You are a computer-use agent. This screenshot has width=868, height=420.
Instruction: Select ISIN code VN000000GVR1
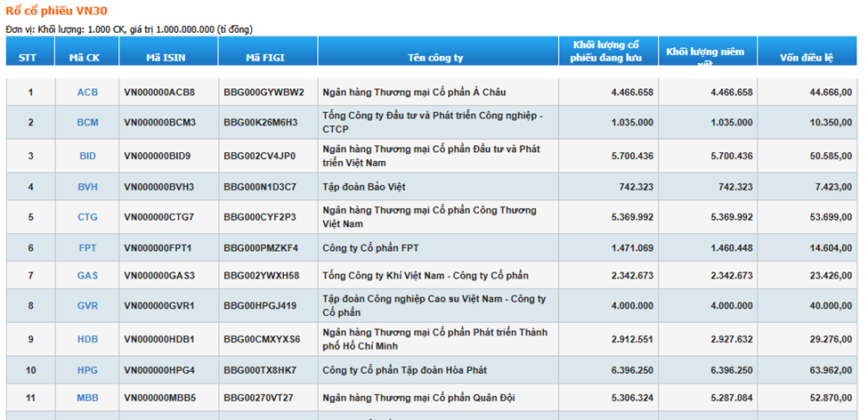click(159, 306)
